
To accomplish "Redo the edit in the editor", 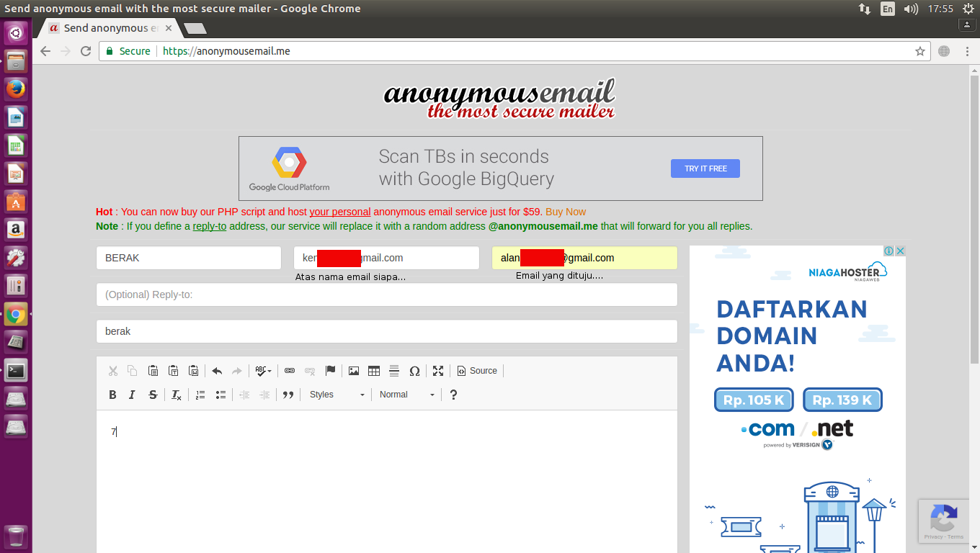I will click(237, 371).
